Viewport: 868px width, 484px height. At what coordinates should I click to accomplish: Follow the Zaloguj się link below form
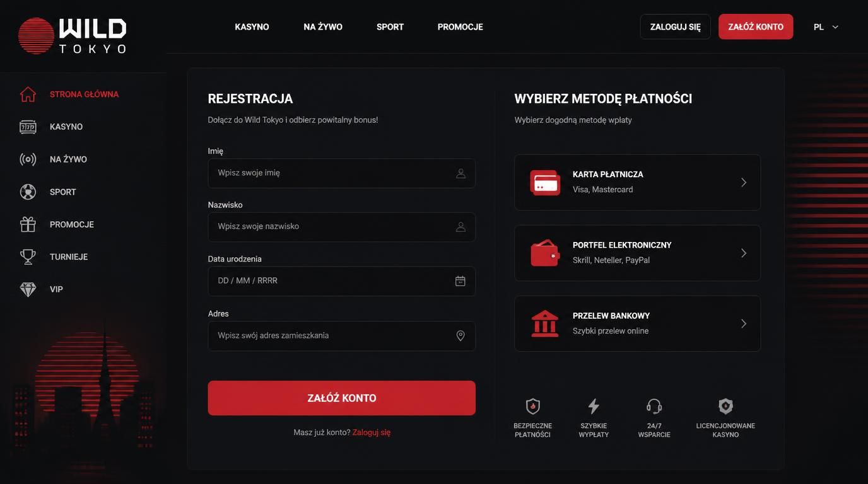(x=372, y=432)
